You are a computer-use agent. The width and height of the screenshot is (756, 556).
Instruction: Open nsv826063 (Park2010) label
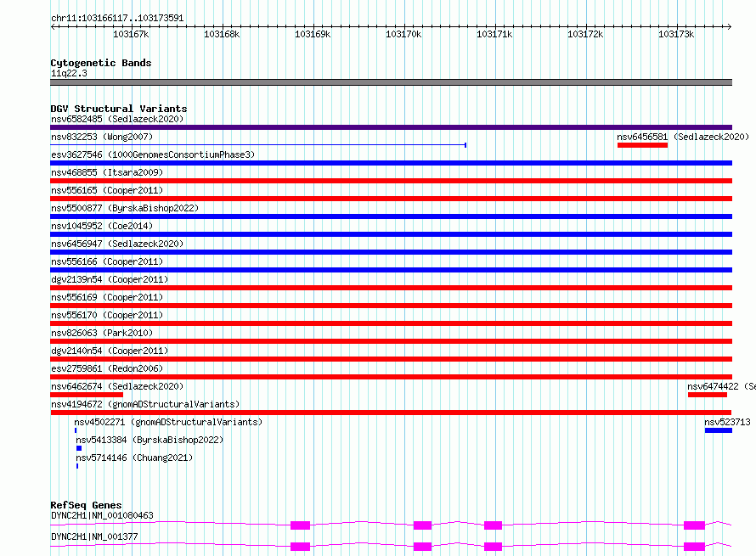(102, 333)
